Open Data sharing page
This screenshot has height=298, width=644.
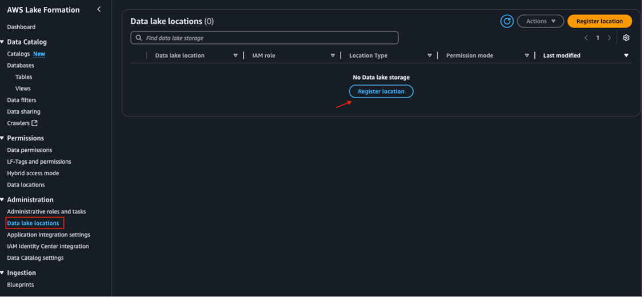[23, 111]
